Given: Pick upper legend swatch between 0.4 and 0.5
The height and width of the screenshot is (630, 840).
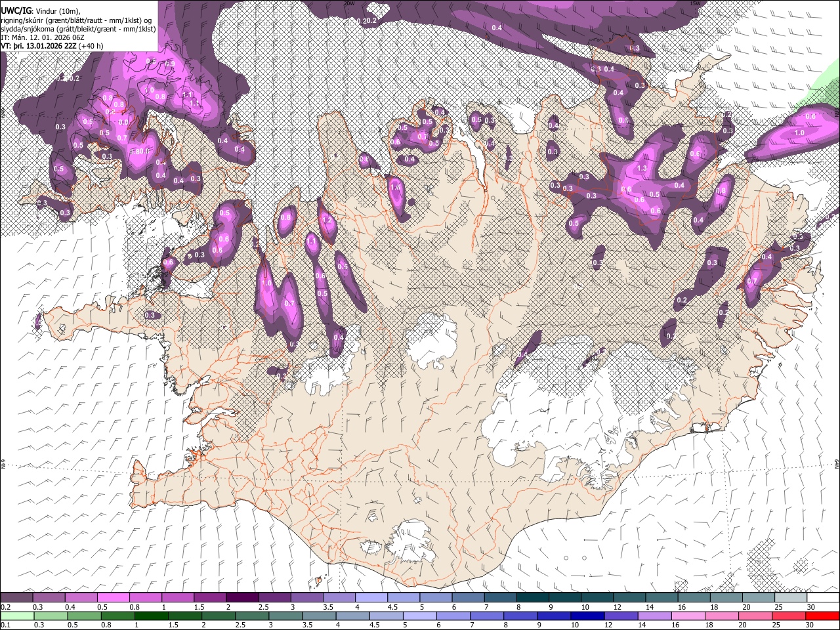Looking at the screenshot, I should click(x=81, y=598).
